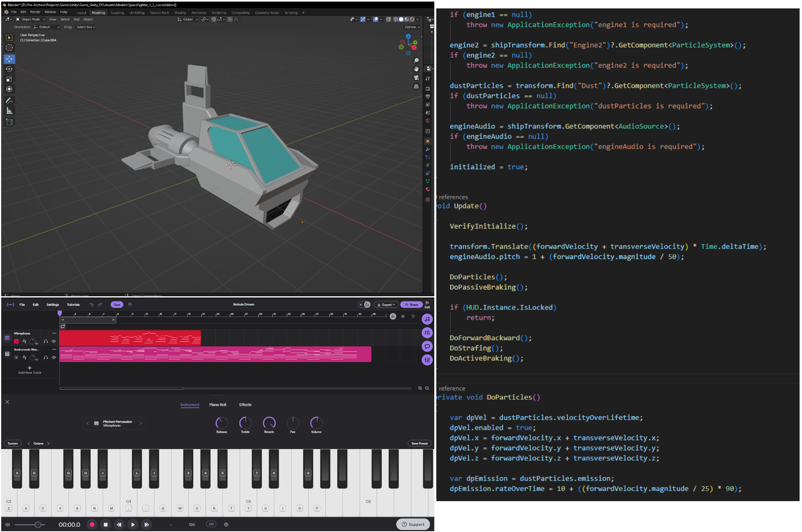This screenshot has height=532, width=802.
Task: Arm recording on the Andromeda Wav track
Action: point(16,357)
